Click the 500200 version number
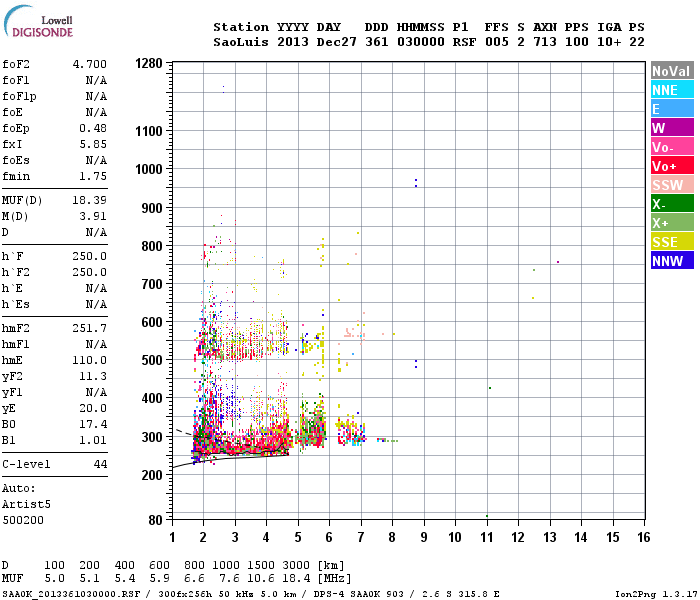The width and height of the screenshot is (700, 600). 23,520
